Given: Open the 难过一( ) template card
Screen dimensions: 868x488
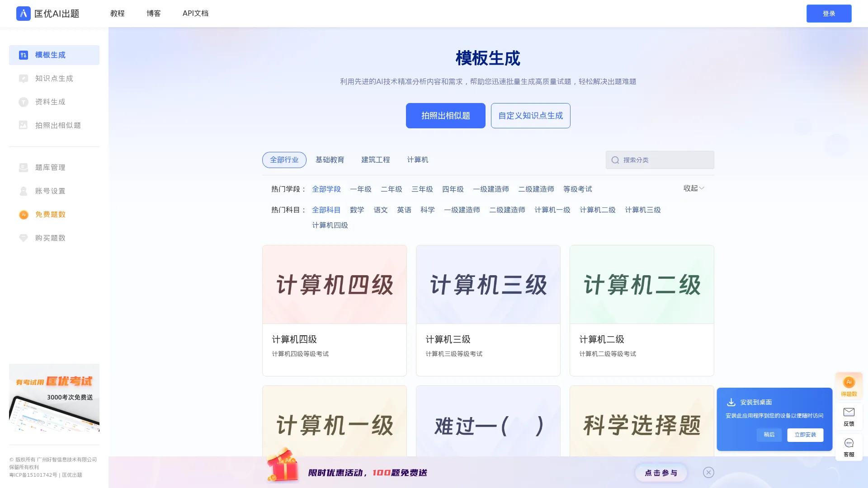Looking at the screenshot, I should click(x=488, y=421).
